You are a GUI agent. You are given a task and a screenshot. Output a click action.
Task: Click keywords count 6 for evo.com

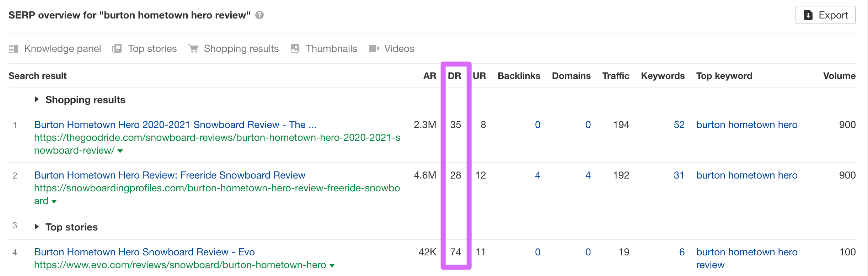682,252
